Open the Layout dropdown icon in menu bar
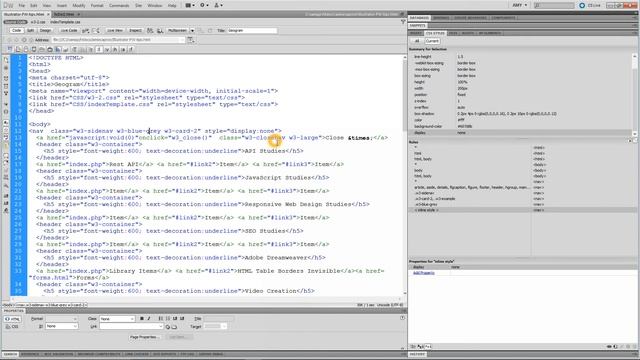The width and height of the screenshot is (640, 360). point(189,5)
